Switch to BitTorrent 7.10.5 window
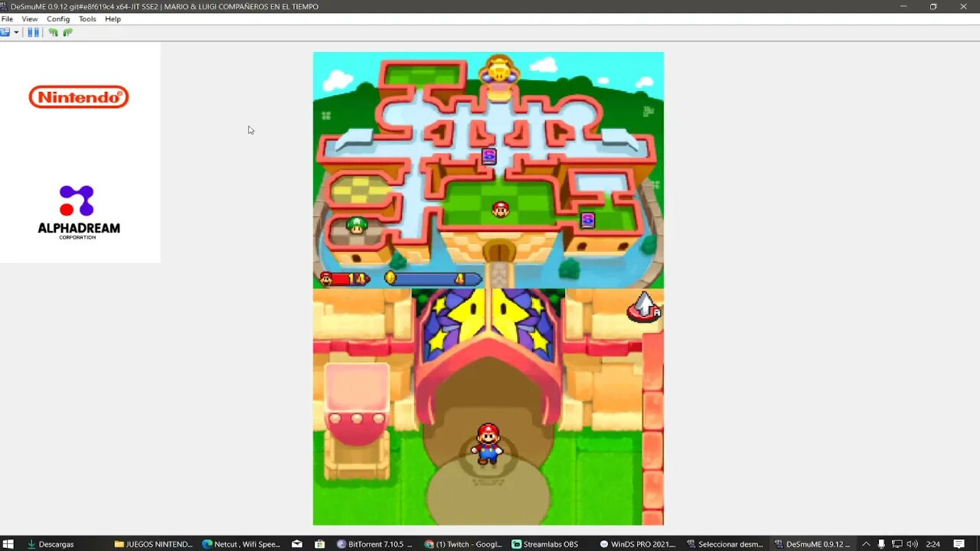 click(375, 544)
